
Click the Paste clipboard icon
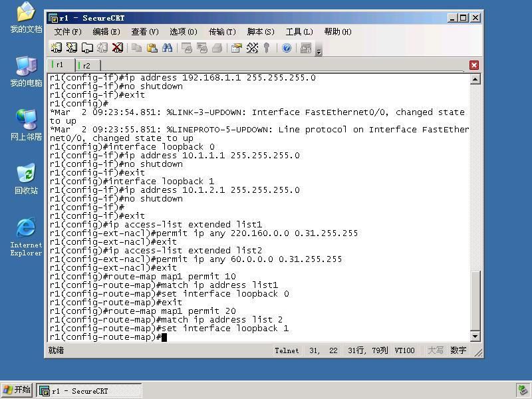click(x=152, y=48)
